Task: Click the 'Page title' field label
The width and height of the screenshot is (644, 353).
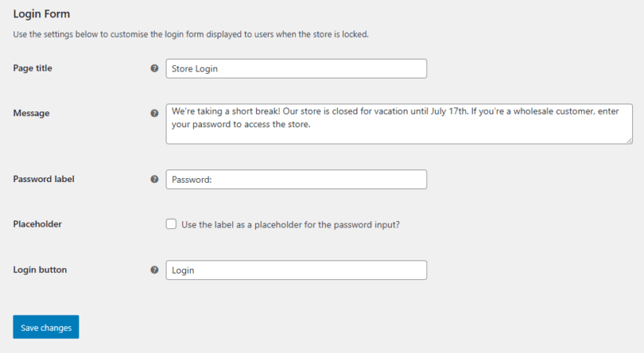Action: point(33,68)
